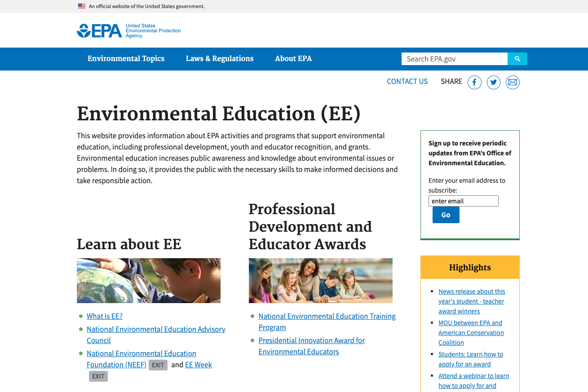The image size is (588, 392).
Task: Open the Environmental Topics menu
Action: pyautogui.click(x=126, y=59)
